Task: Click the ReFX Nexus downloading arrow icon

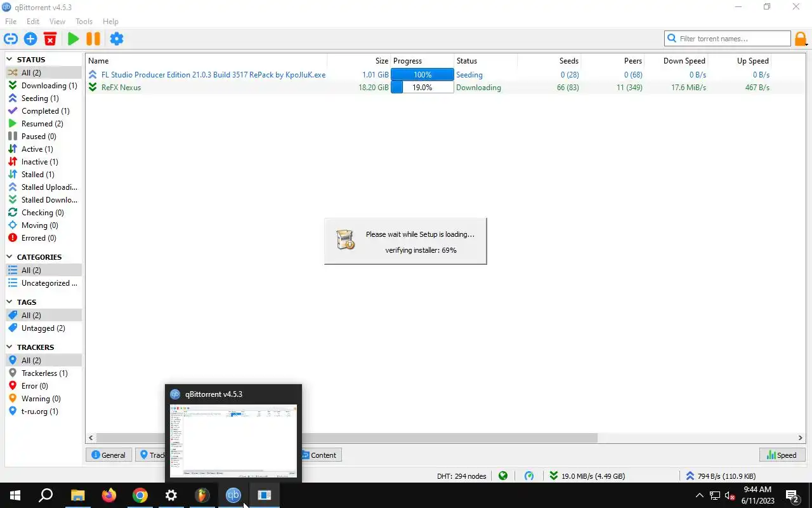Action: (93, 88)
